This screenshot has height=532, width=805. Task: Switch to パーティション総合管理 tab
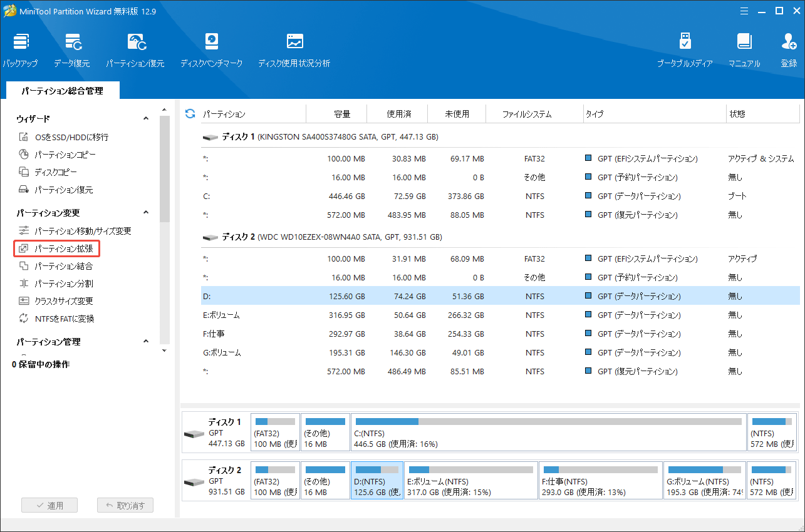[x=62, y=91]
